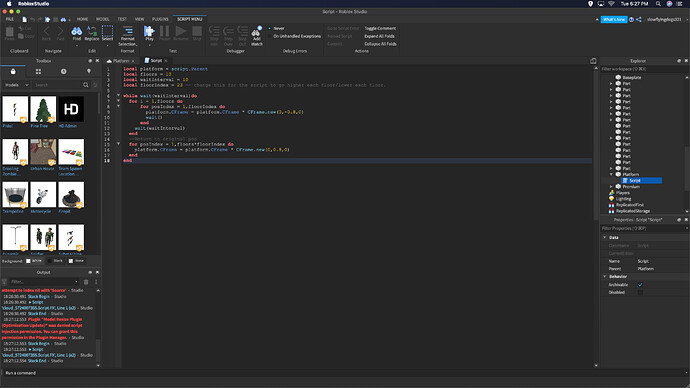Select Baseplate in the Explorer
The image size is (690, 388).
point(631,77)
